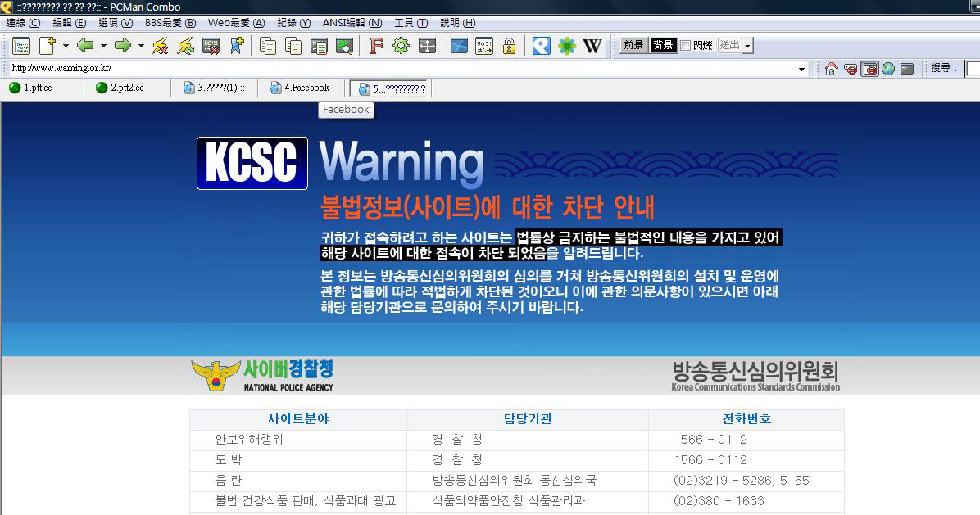The height and width of the screenshot is (515, 980).
Task: Switch to the third tab ending in (1)
Action: (216, 88)
